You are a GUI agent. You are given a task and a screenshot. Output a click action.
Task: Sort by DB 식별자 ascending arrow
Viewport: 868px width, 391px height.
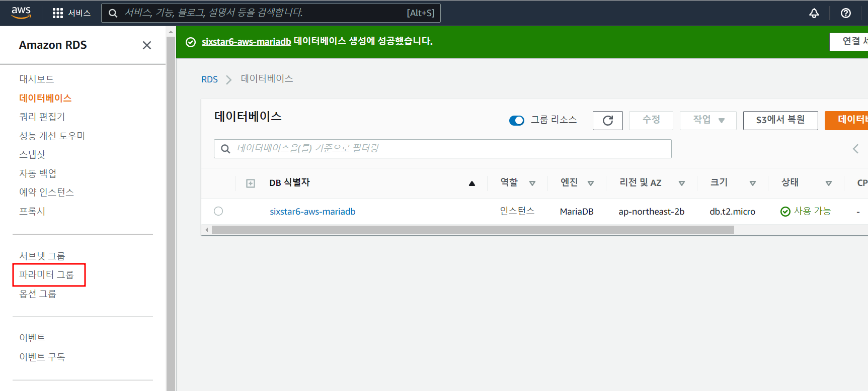471,183
